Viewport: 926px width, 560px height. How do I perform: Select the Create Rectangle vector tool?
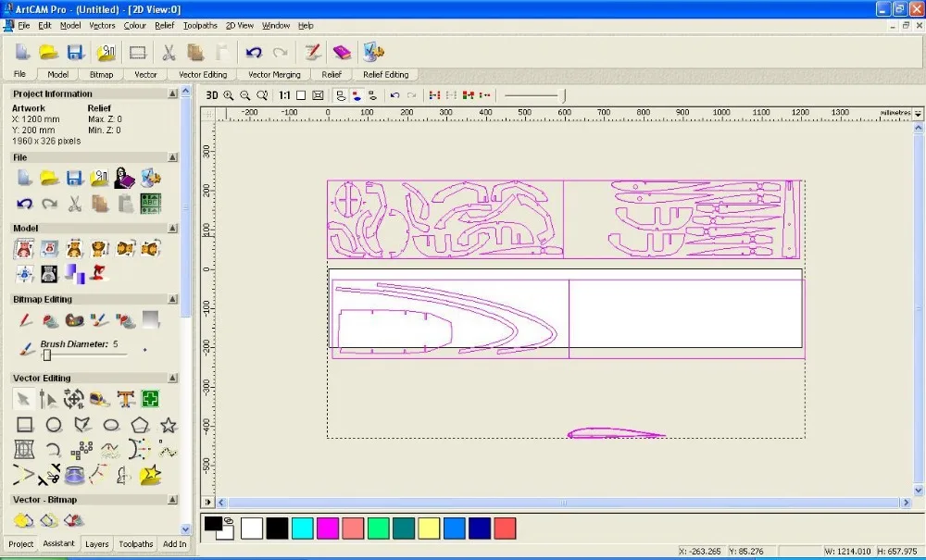25,425
